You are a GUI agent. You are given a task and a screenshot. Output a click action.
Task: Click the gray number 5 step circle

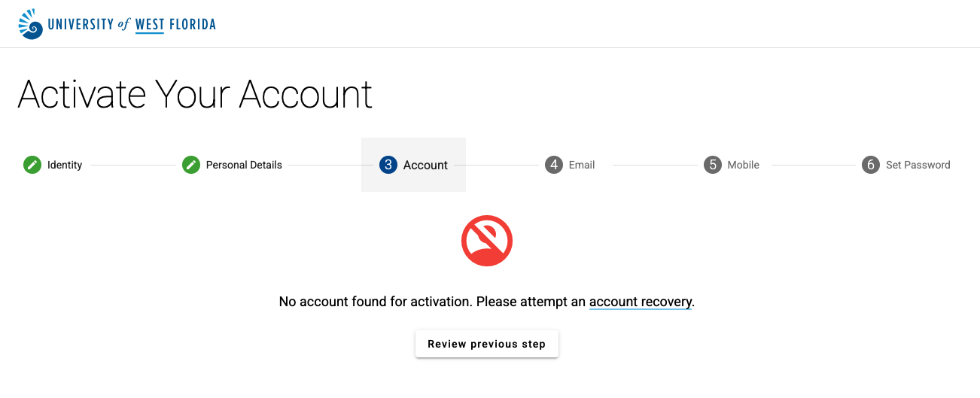(713, 165)
